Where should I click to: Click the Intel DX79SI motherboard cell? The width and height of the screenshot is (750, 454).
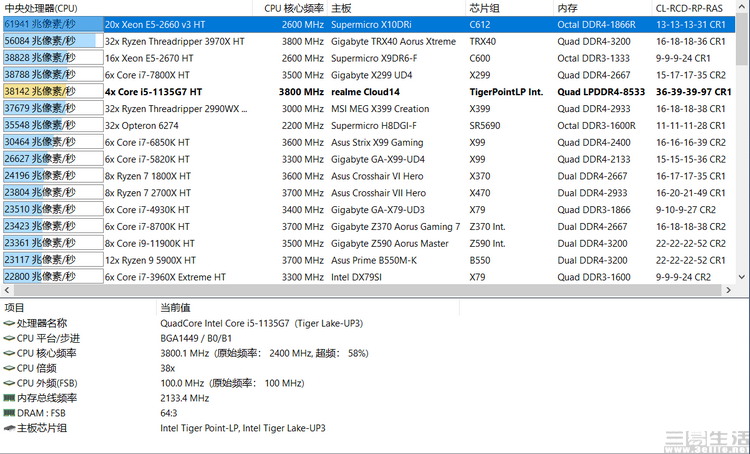(x=356, y=277)
